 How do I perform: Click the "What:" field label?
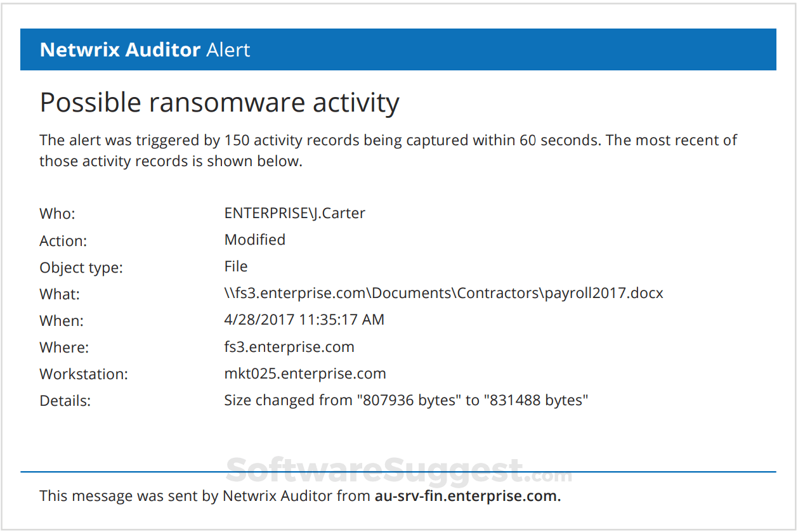click(x=60, y=295)
